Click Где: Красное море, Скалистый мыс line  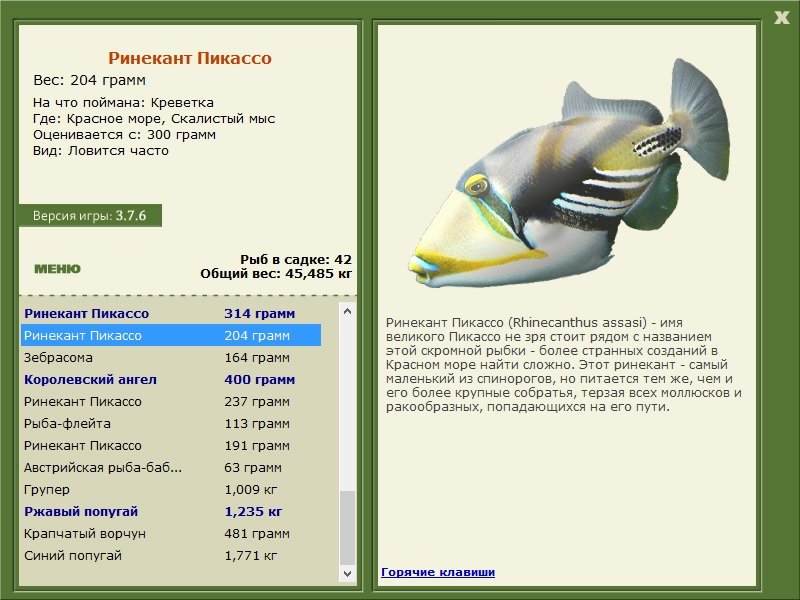154,119
